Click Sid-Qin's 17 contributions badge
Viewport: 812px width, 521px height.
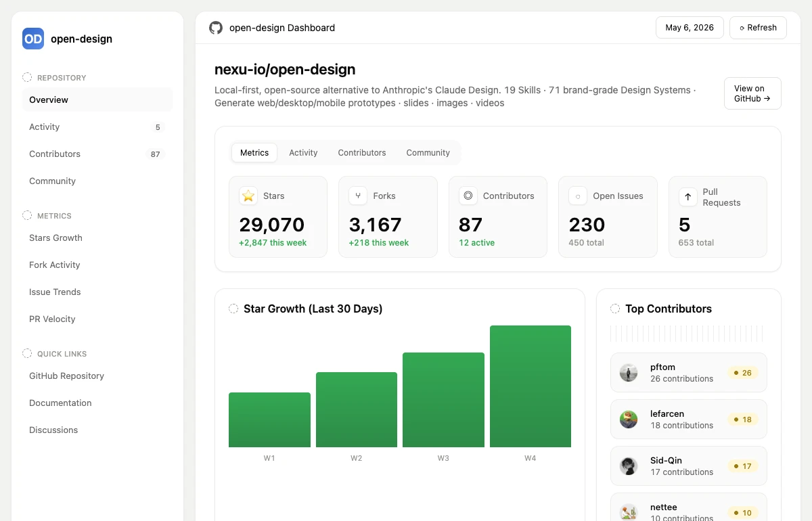(743, 466)
